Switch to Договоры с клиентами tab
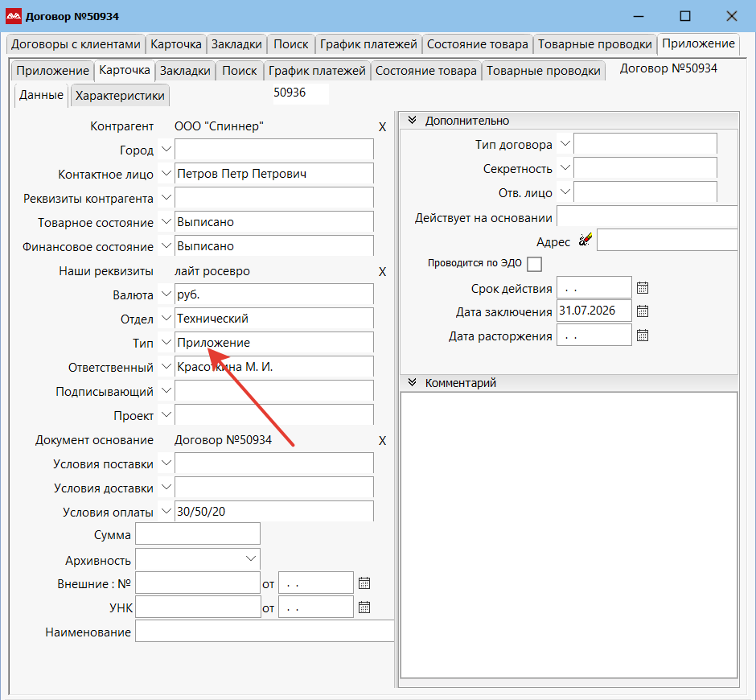Screen dimensions: 756x700 (x=76, y=44)
